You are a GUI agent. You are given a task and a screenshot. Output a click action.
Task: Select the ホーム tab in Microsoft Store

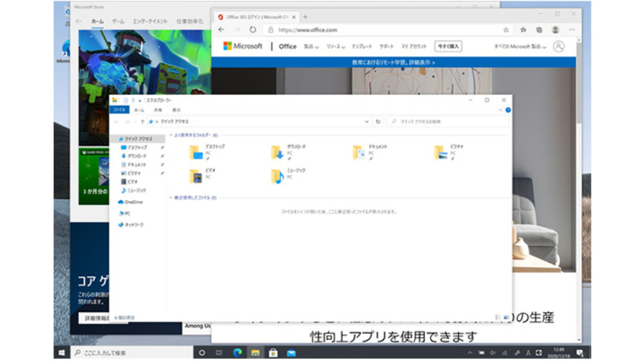[x=97, y=22]
